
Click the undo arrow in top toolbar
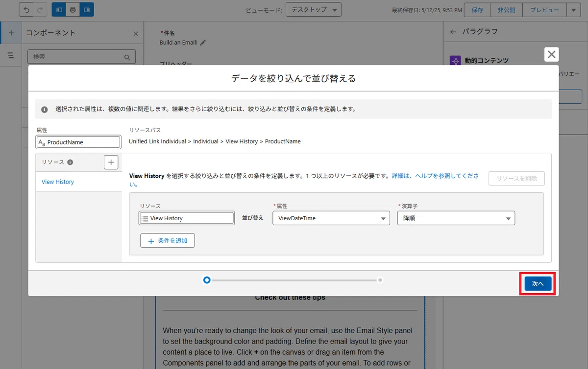[26, 9]
